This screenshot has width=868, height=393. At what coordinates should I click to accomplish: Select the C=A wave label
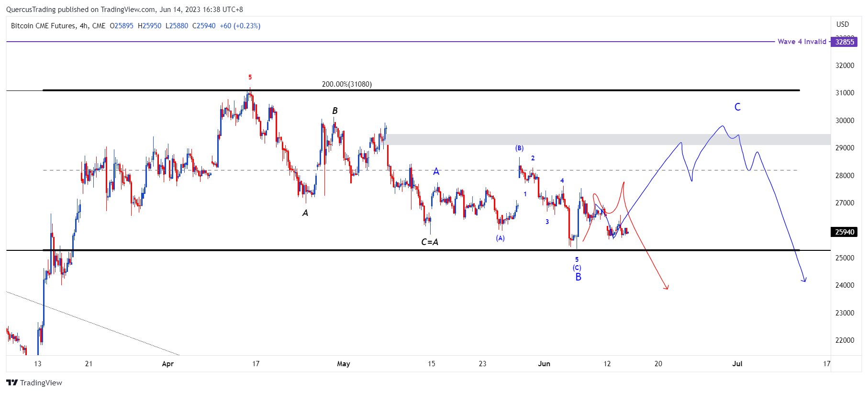[x=430, y=242]
